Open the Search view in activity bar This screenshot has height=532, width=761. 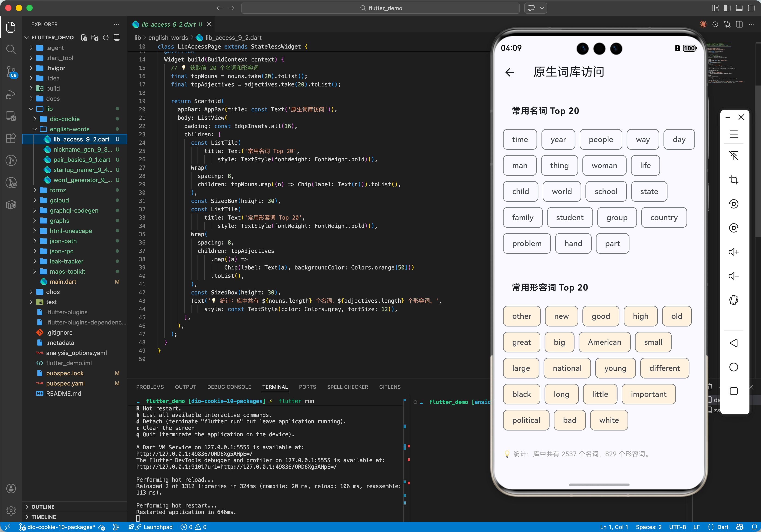(11, 49)
